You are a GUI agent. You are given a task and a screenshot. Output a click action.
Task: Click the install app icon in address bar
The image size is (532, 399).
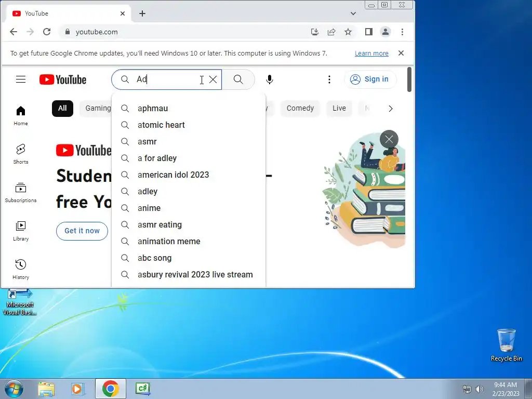coord(314,32)
